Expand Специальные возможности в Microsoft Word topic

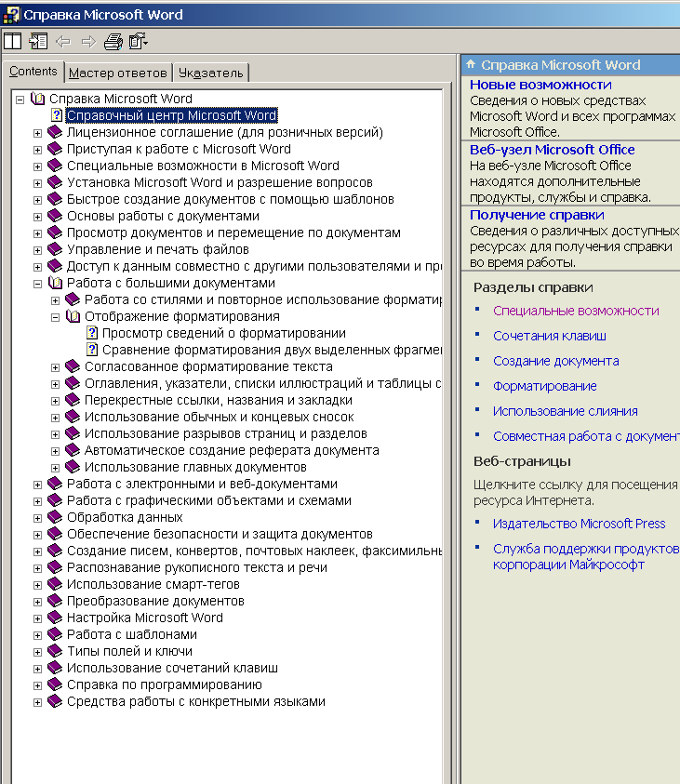pos(37,166)
